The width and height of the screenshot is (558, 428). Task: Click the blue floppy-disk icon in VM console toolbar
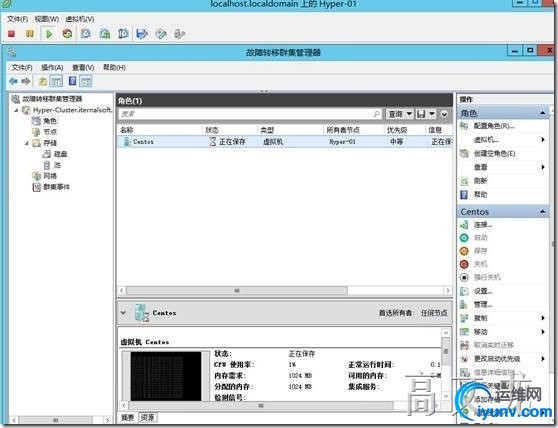click(142, 34)
